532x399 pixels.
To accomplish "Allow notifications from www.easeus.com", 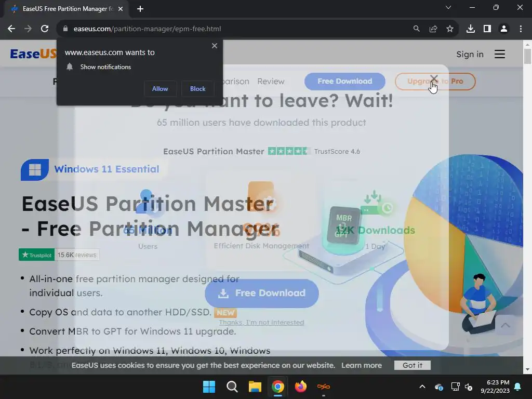I will (160, 89).
